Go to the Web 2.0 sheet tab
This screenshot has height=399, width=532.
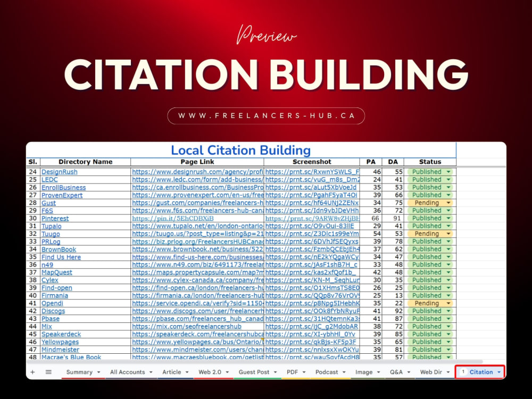click(210, 372)
